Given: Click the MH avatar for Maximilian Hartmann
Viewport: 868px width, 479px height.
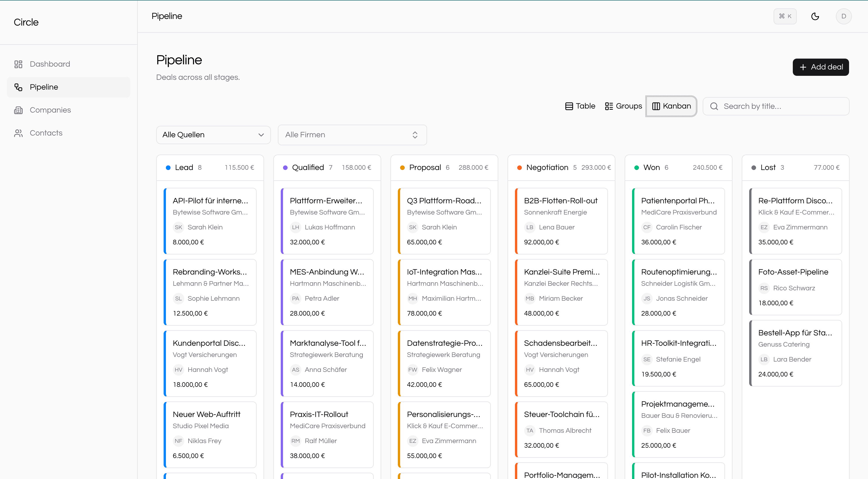Looking at the screenshot, I should pos(412,298).
